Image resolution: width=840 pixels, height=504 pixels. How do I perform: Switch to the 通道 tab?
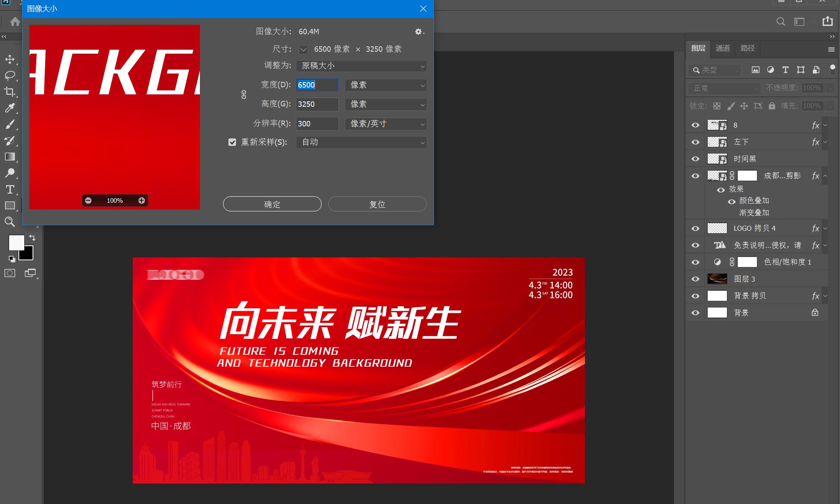(722, 48)
